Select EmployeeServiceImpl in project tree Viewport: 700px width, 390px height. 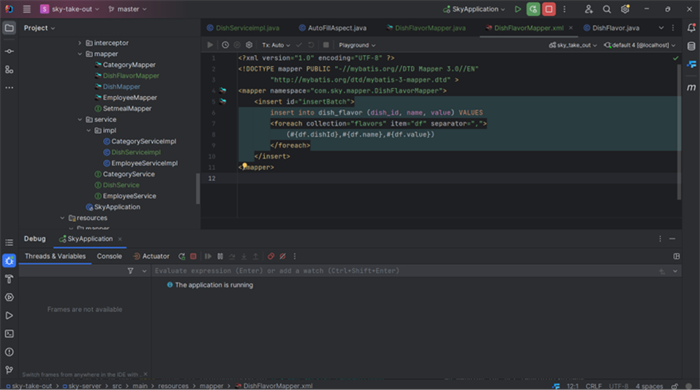[x=144, y=163]
